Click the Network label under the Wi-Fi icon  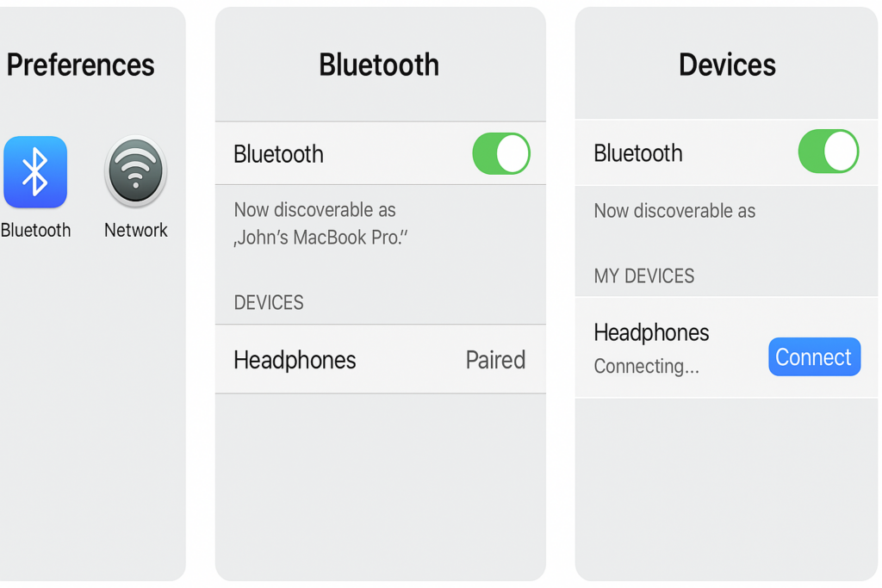tap(136, 230)
